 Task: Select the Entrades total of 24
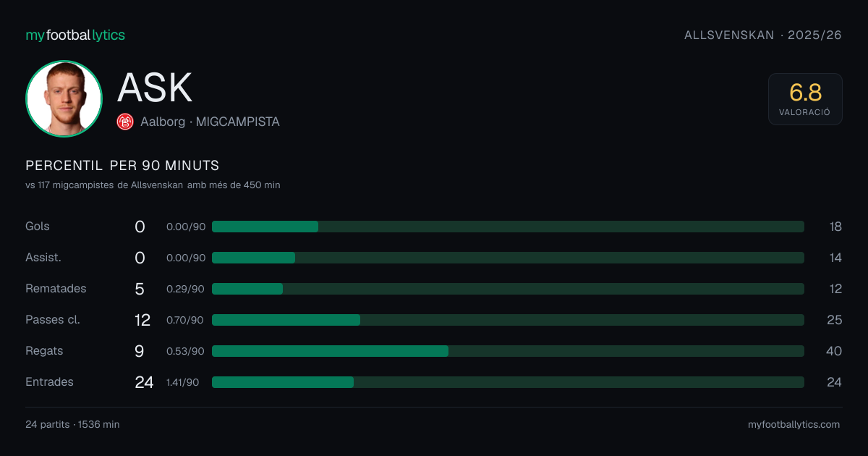coord(144,382)
